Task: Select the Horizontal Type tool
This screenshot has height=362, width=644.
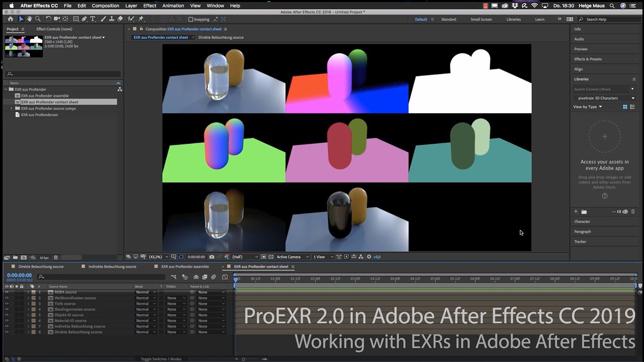Action: pyautogui.click(x=93, y=19)
